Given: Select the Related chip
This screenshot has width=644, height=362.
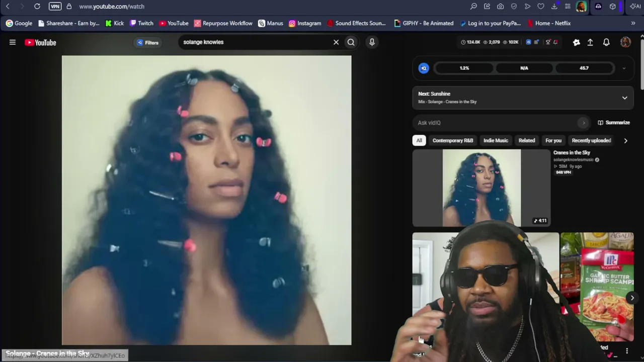Looking at the screenshot, I should (x=527, y=140).
